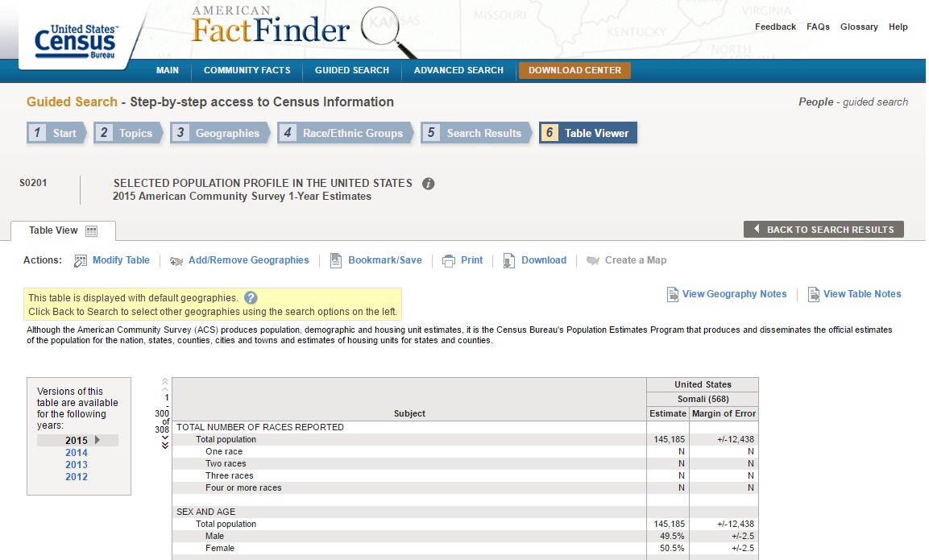Screen dimensions: 929x560
Task: Open table info icon next to title
Action: 429,184
